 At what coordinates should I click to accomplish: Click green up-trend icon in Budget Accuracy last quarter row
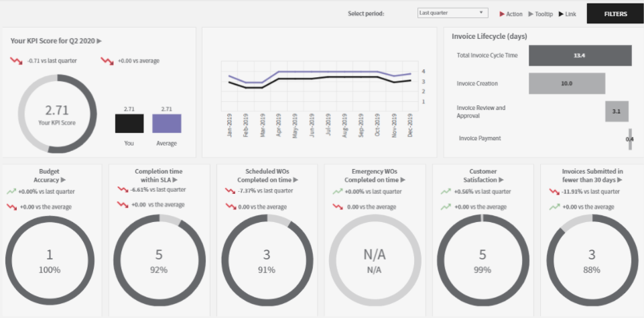coord(11,191)
